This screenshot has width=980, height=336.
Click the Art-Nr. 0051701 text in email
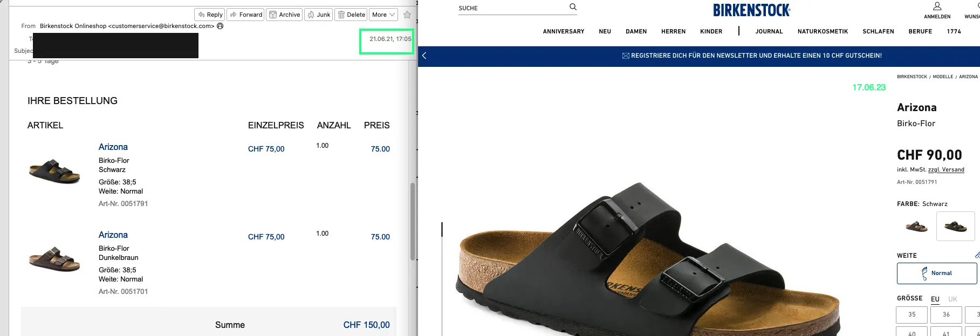pos(123,291)
